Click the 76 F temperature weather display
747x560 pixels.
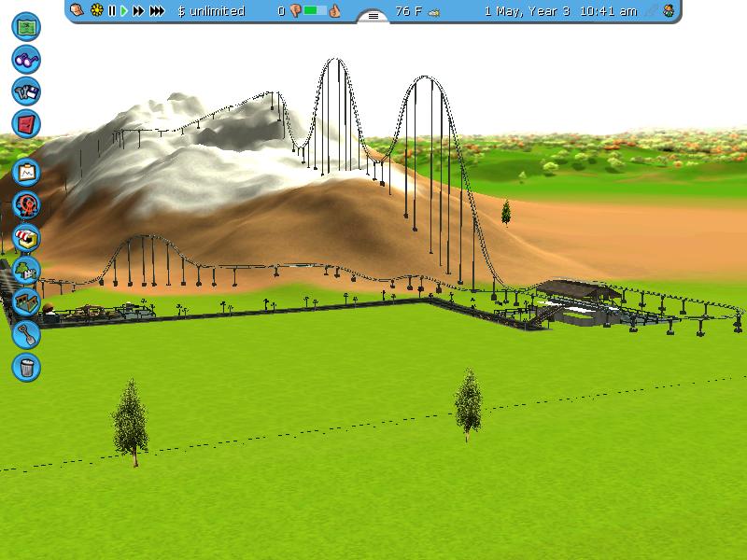(409, 11)
